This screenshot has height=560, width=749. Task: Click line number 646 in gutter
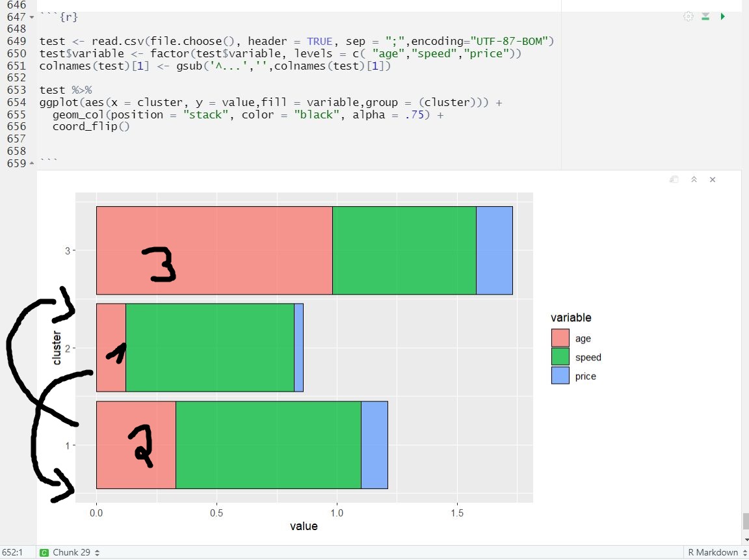pyautogui.click(x=17, y=5)
